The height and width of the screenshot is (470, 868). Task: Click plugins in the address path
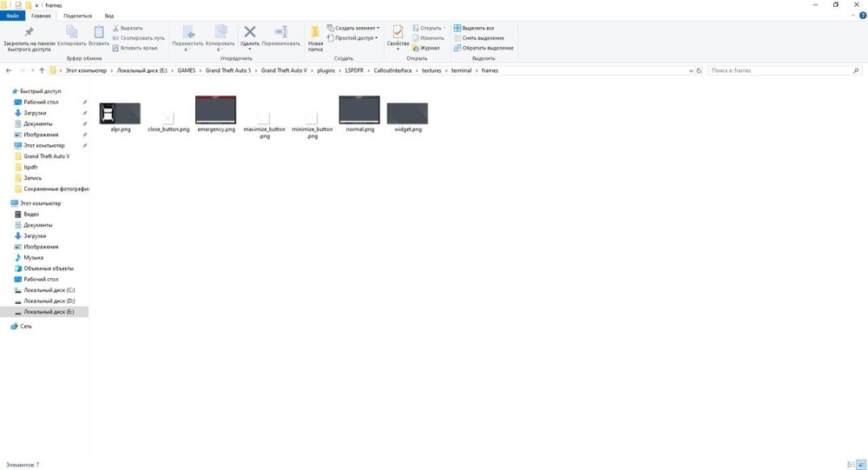pos(326,70)
